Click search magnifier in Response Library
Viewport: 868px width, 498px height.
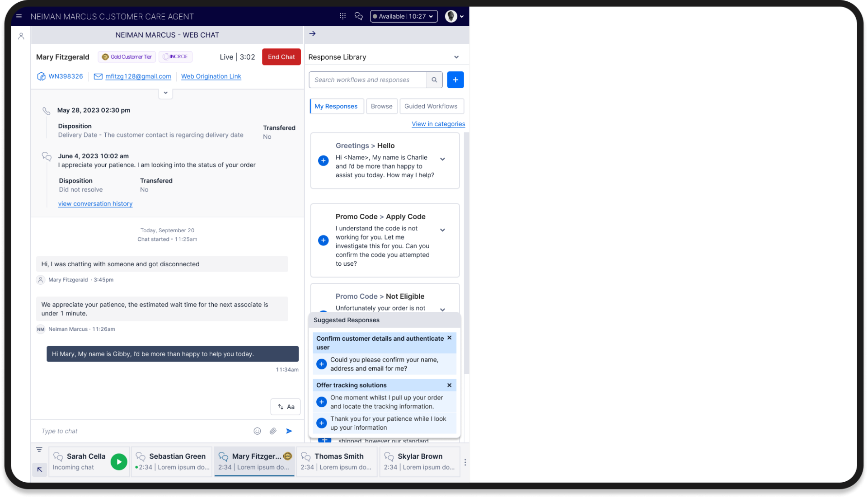point(434,80)
